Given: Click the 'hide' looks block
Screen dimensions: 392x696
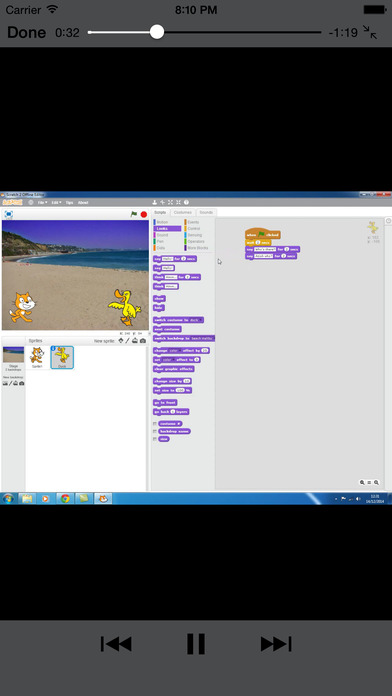Looking at the screenshot, I should pyautogui.click(x=158, y=308).
